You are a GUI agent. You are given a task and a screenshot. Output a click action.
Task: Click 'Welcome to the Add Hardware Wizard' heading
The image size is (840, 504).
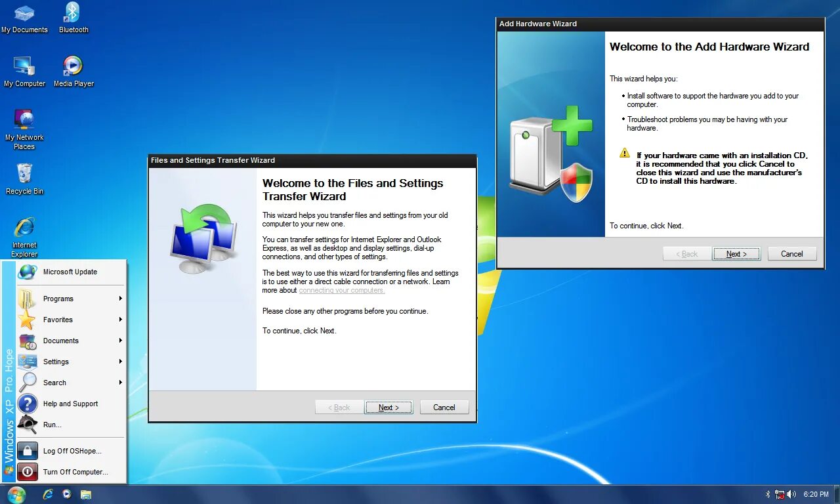(x=709, y=47)
